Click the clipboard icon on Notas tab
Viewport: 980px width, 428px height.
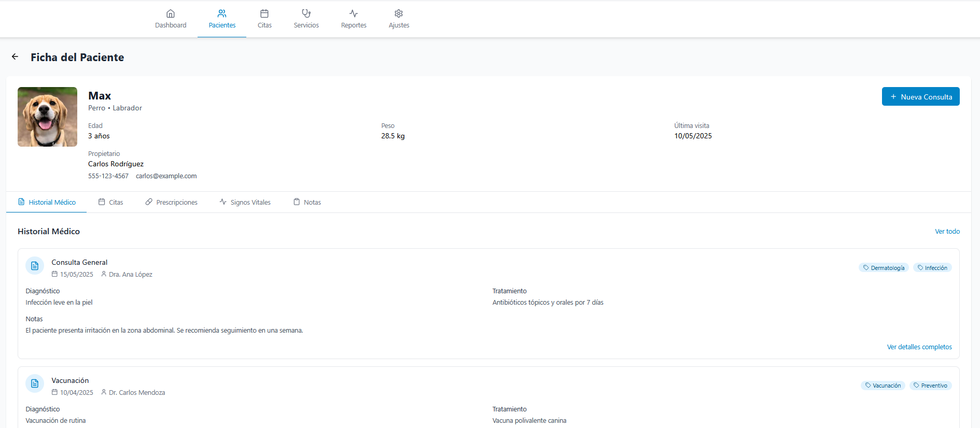297,202
